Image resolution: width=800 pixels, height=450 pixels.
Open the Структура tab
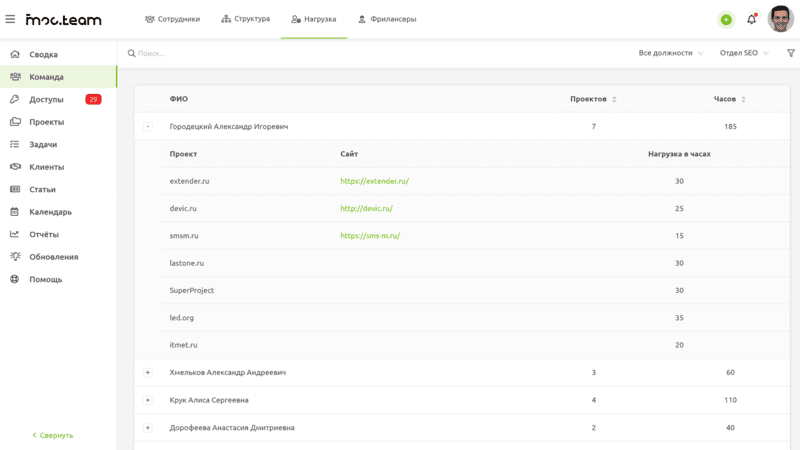[x=245, y=19]
